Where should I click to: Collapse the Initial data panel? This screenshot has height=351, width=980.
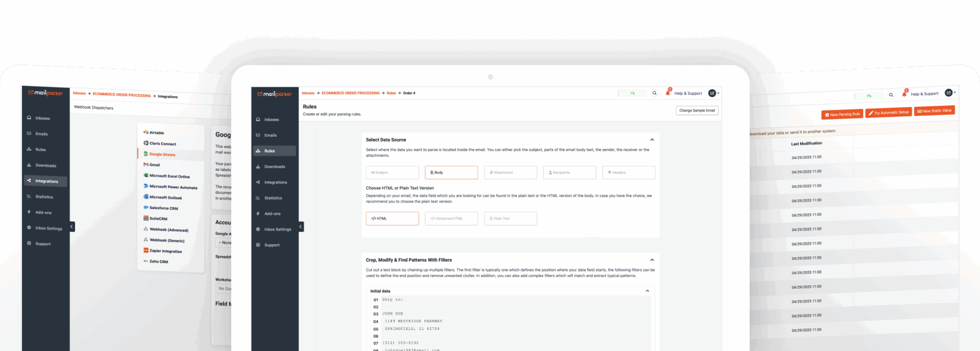tap(647, 291)
